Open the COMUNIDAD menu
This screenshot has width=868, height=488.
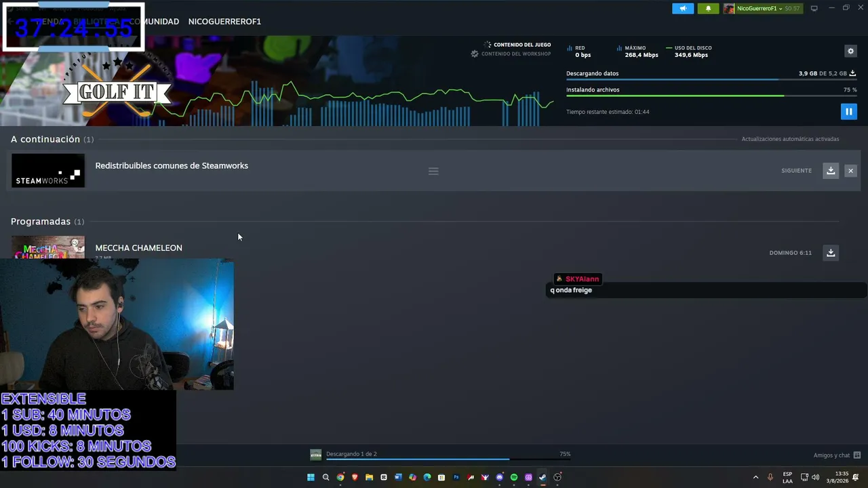[154, 22]
